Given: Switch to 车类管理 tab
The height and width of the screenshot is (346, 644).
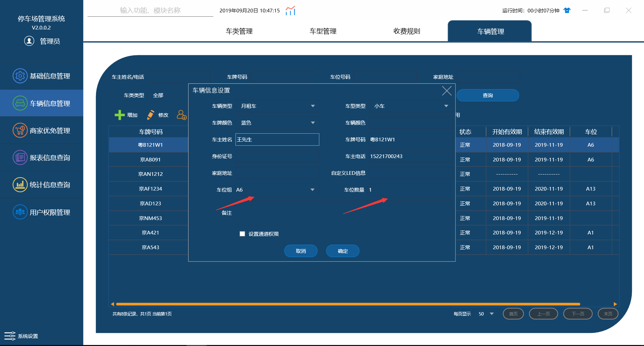Looking at the screenshot, I should point(239,31).
